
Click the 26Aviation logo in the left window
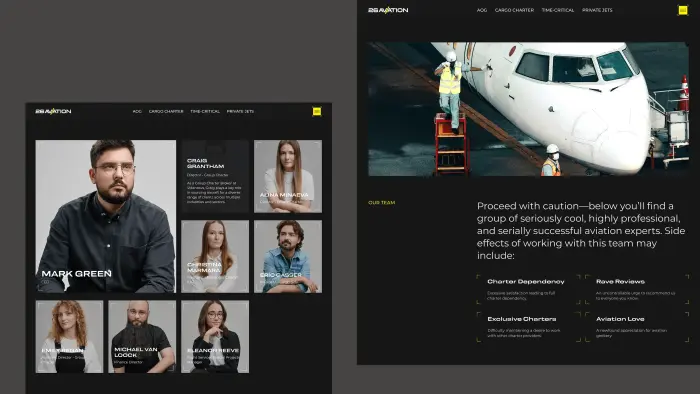(53, 111)
